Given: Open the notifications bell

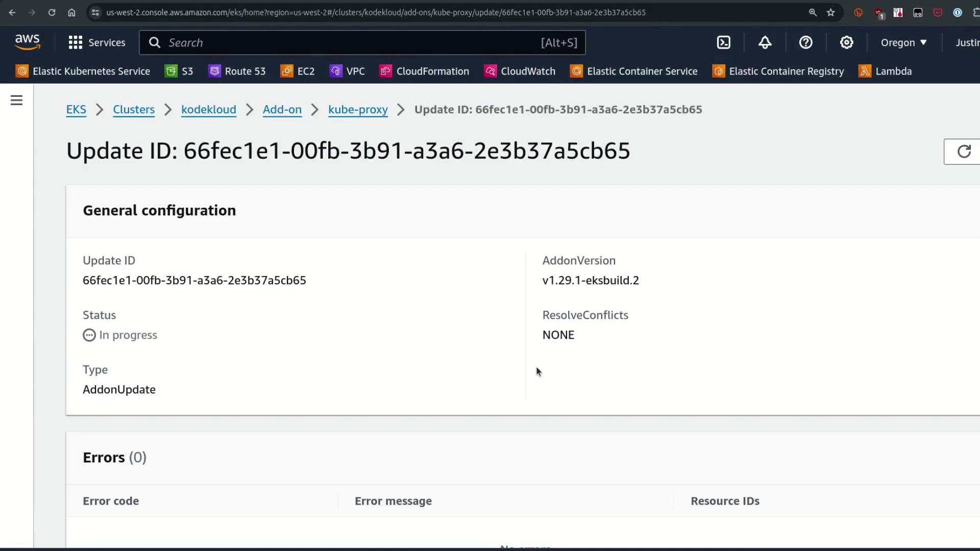Looking at the screenshot, I should pos(765,42).
